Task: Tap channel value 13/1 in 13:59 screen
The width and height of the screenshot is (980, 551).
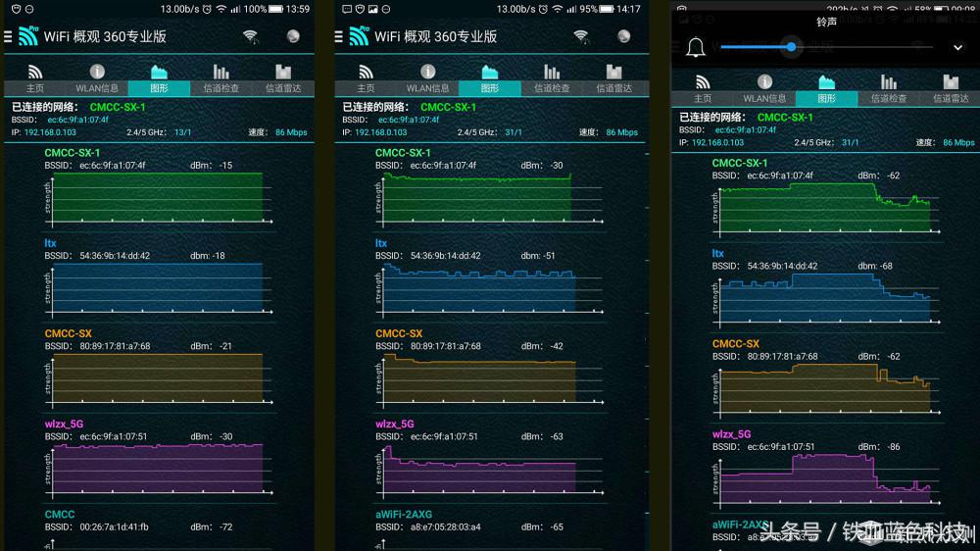Action: [182, 132]
